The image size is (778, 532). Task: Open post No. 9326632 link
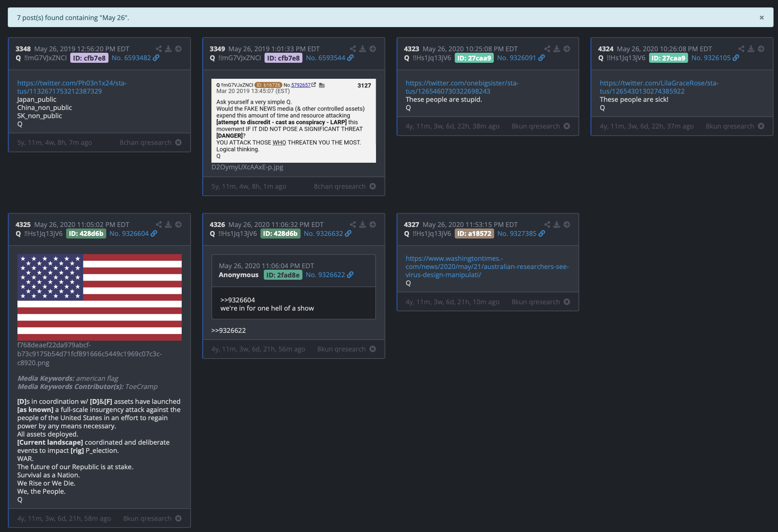pyautogui.click(x=327, y=234)
